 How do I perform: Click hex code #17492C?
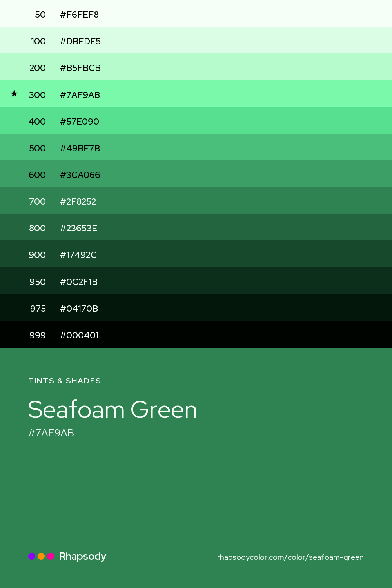[78, 255]
